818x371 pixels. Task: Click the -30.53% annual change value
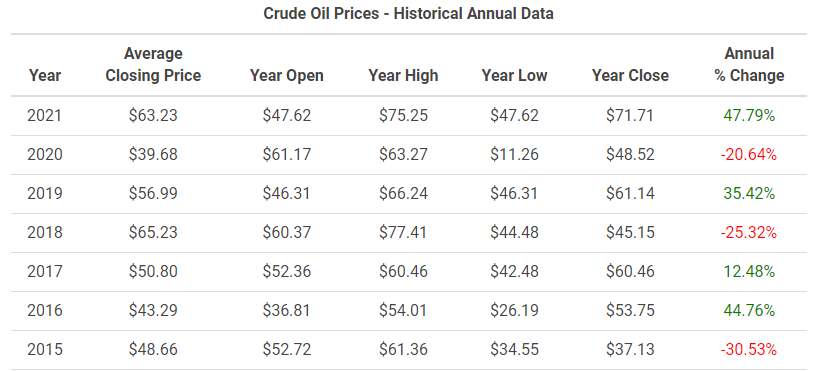(749, 350)
